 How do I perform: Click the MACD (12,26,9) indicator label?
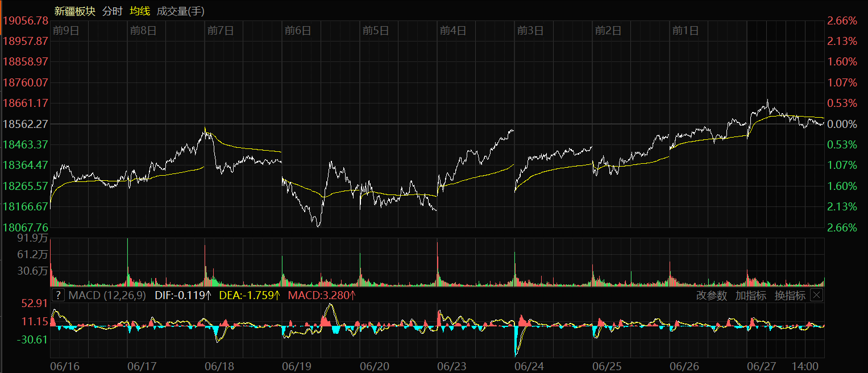[107, 295]
